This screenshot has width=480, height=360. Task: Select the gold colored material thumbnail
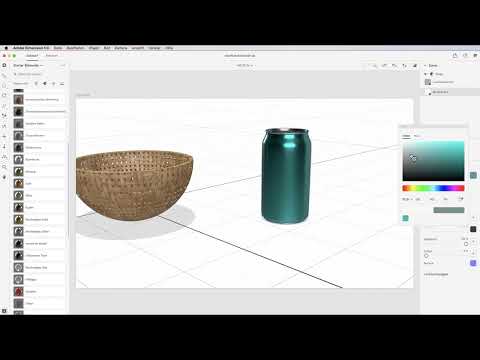click(x=18, y=219)
